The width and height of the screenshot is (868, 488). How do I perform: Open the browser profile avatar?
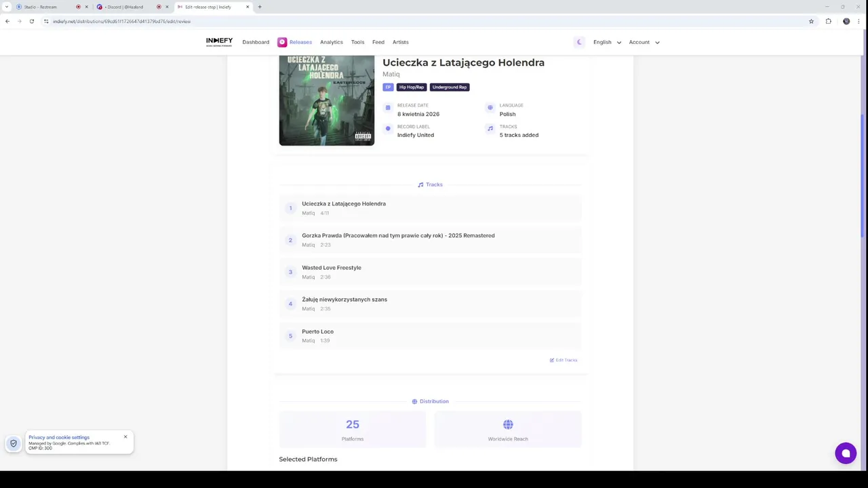point(846,21)
